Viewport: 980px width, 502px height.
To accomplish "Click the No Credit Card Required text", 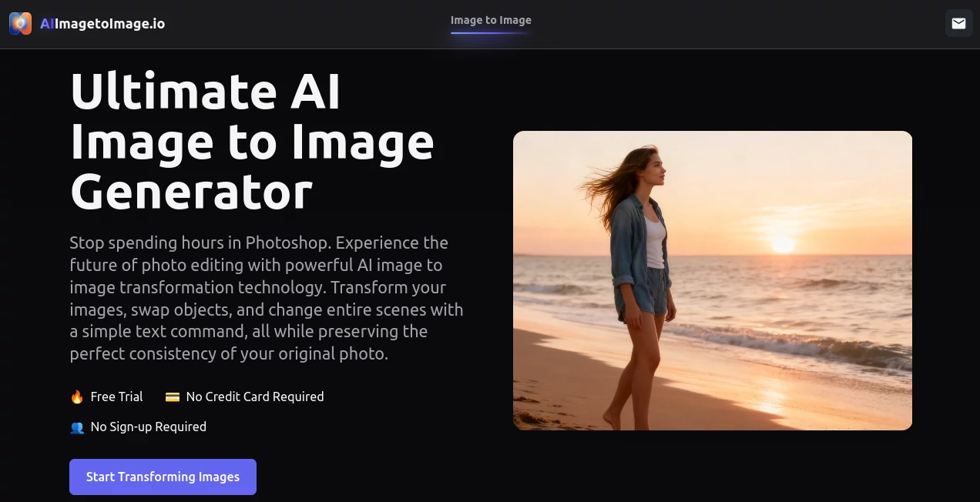I will click(x=255, y=396).
